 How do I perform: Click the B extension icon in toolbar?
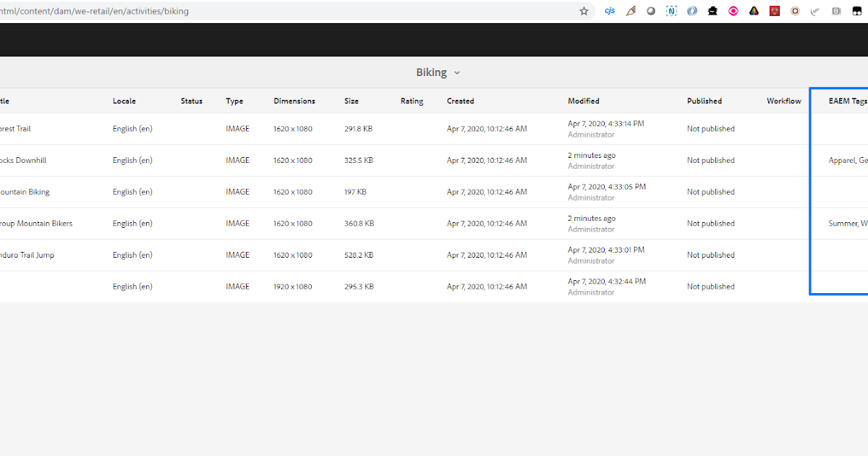point(836,11)
